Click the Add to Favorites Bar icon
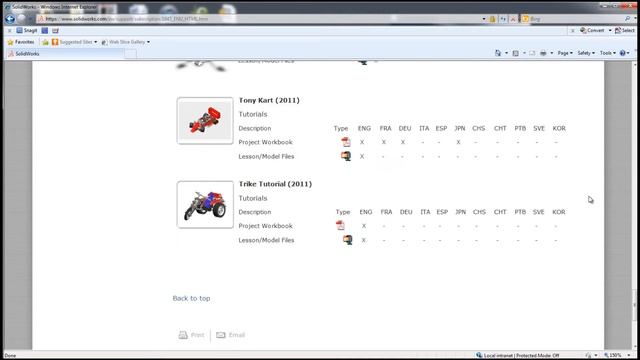The image size is (640, 360). [45, 42]
